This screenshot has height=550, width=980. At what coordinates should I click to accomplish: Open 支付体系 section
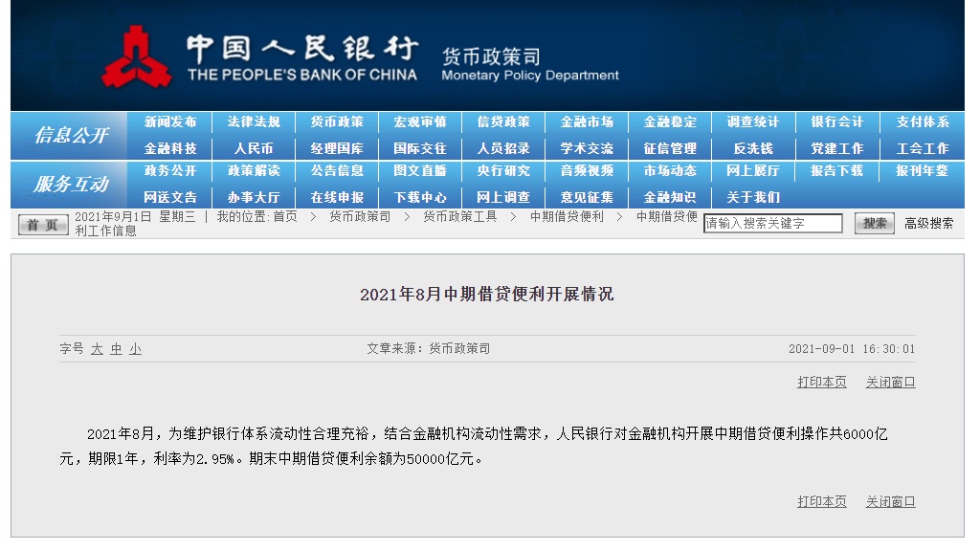[x=923, y=121]
